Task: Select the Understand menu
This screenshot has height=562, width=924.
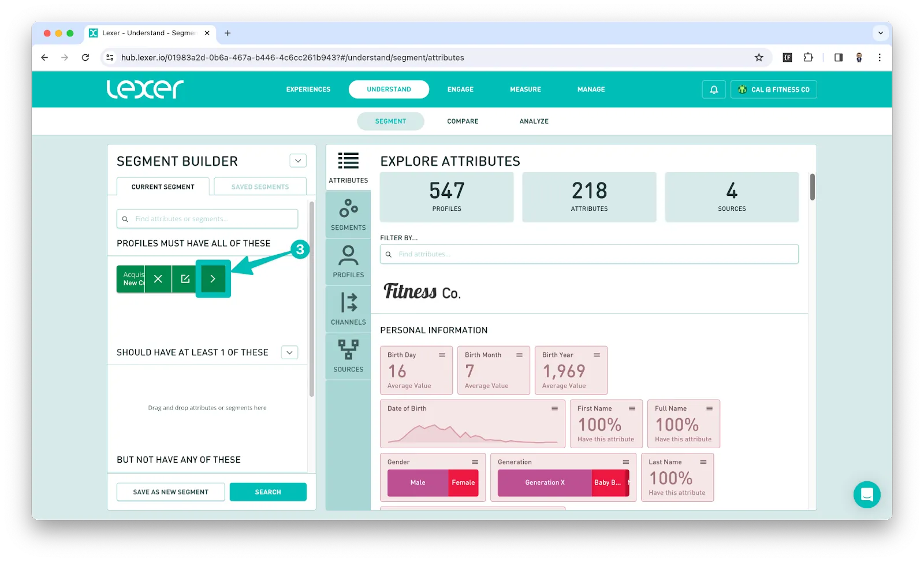Action: pos(389,90)
